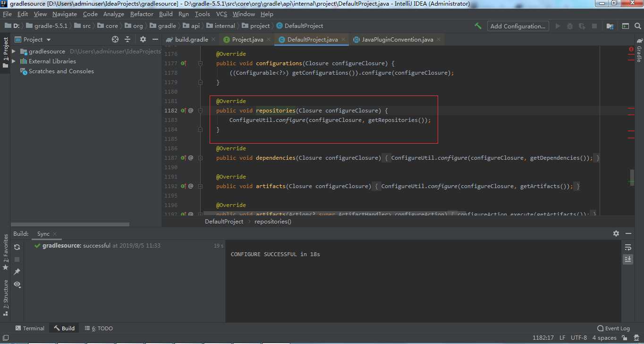Screen dimensions: 644x344
Task: Click the 4 spaces indent setting
Action: [x=604, y=337]
